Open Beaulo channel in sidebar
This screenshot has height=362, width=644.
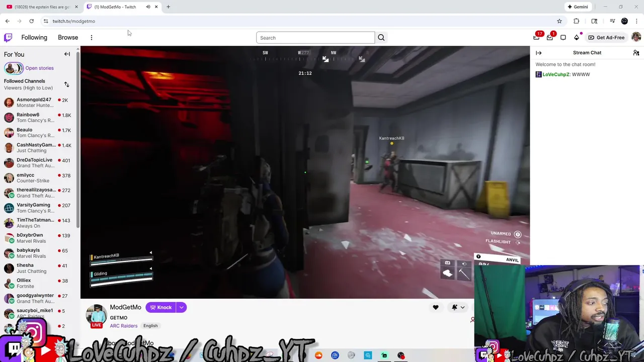(x=38, y=133)
